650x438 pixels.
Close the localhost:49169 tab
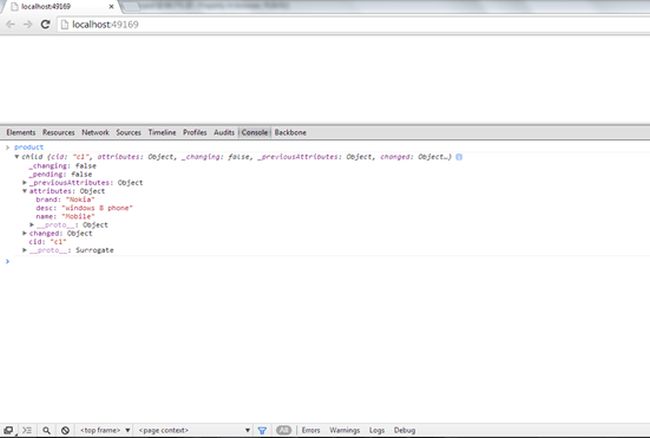[111, 7]
